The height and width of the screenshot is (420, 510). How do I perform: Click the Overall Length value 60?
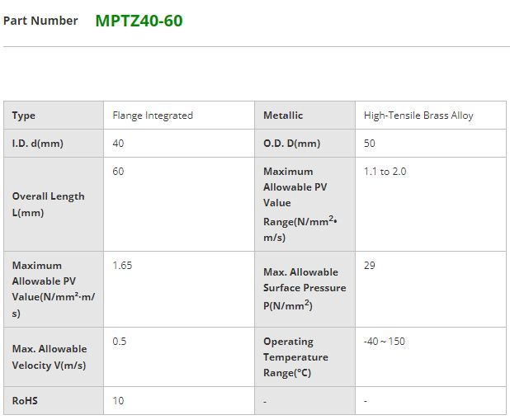[x=118, y=172]
